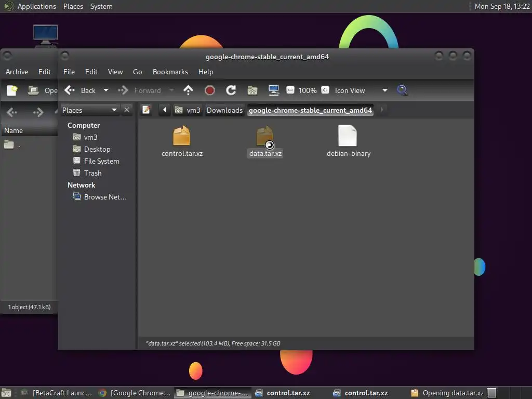Image resolution: width=532 pixels, height=399 pixels.
Task: Zoom in with the plus icon
Action: click(325, 90)
